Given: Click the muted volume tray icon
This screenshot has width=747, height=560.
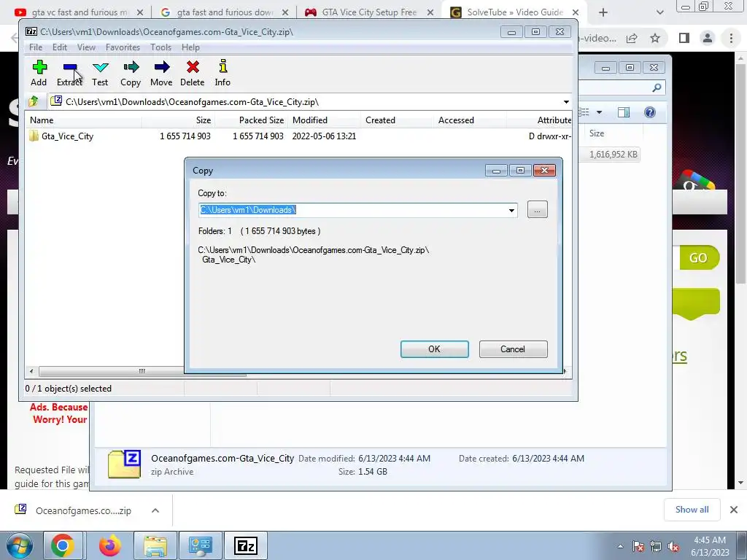Looking at the screenshot, I should pyautogui.click(x=673, y=547).
